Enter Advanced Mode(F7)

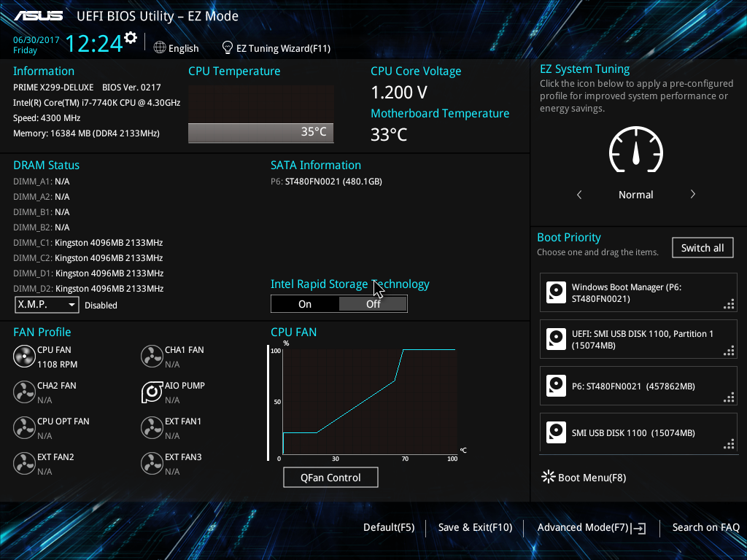[583, 527]
